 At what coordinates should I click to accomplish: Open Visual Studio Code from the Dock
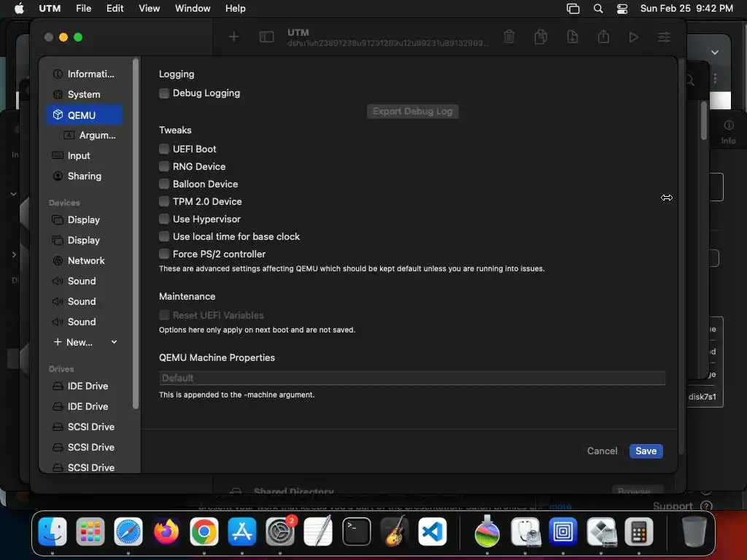click(x=432, y=532)
